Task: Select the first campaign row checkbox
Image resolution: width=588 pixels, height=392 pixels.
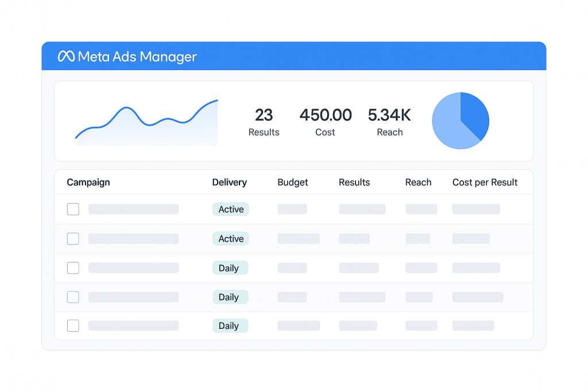Action: pos(73,209)
